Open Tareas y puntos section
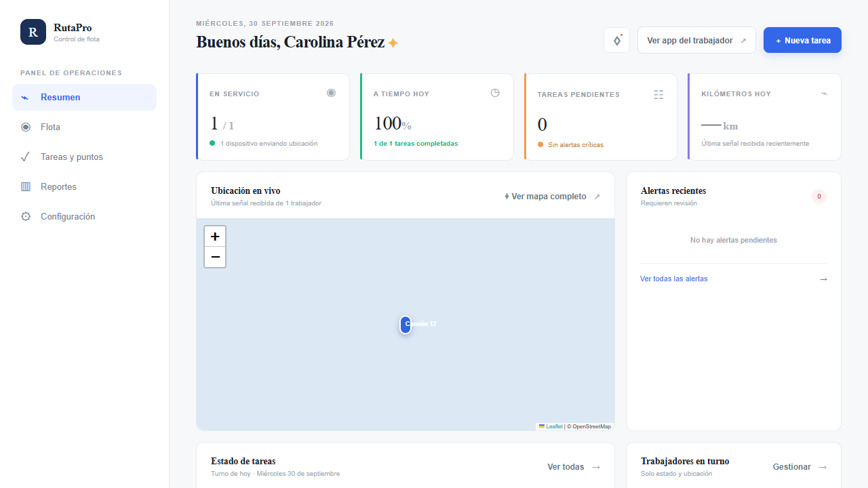This screenshot has height=488, width=868. pos(84,157)
